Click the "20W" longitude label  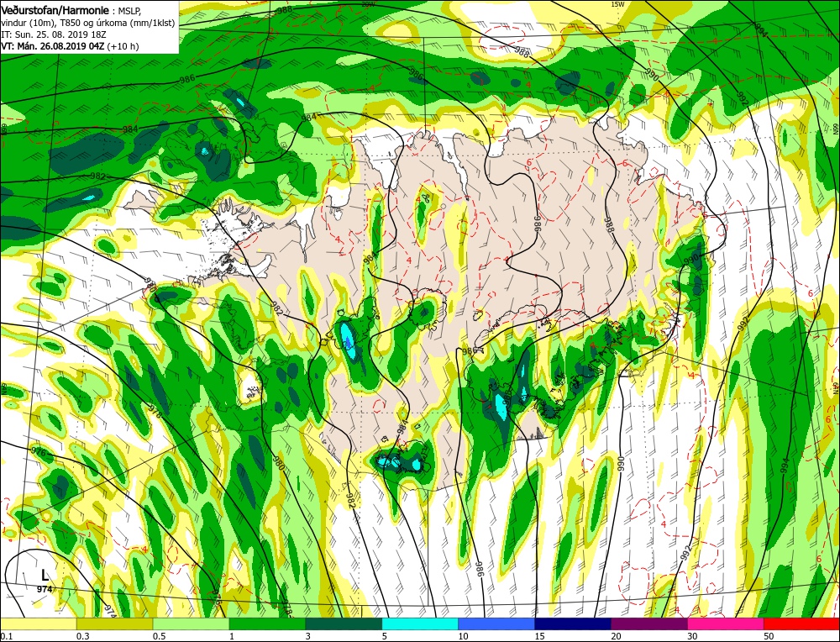point(368,3)
